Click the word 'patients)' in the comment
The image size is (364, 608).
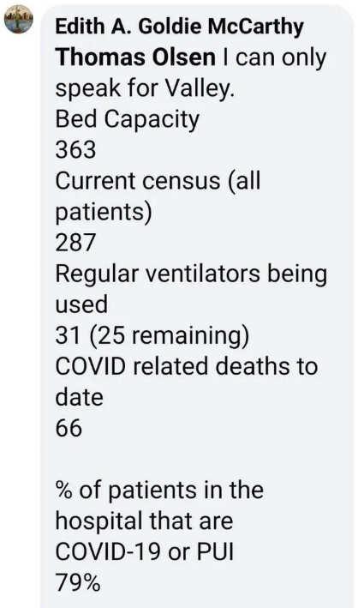[104, 213]
